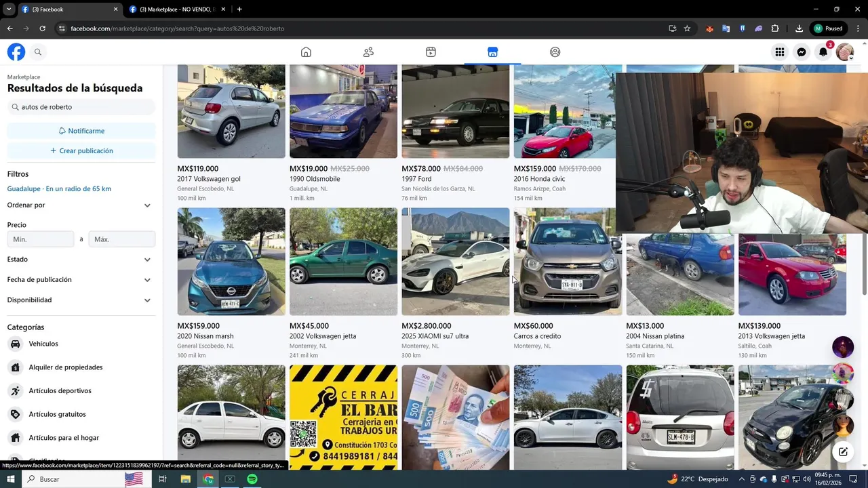Image resolution: width=868 pixels, height=488 pixels.
Task: Open Facebook search magnifier icon
Action: point(38,52)
